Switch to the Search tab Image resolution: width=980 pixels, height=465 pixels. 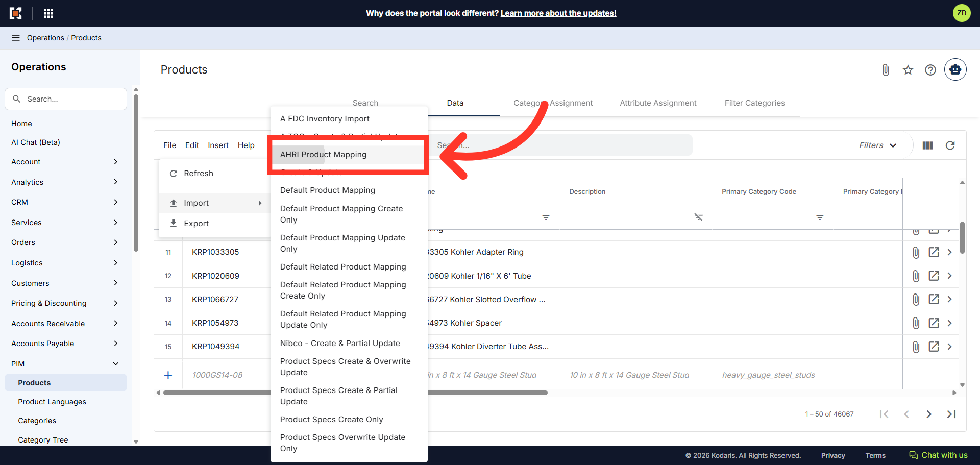pos(365,103)
